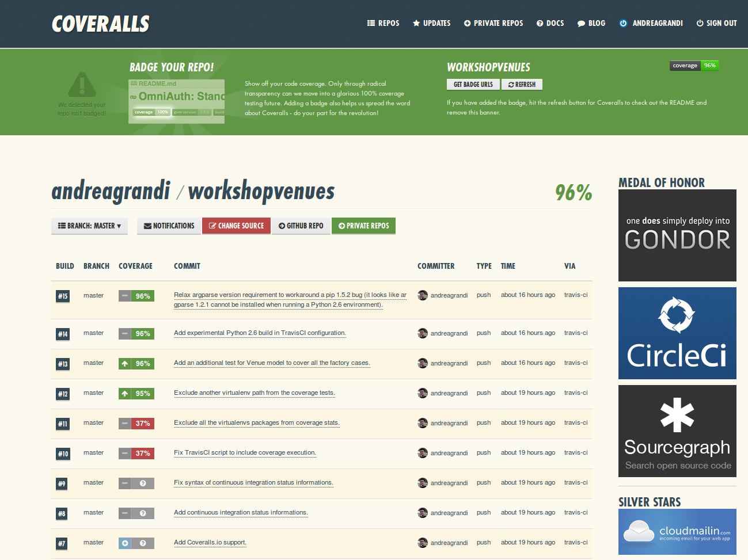Open Notifications settings

[169, 226]
